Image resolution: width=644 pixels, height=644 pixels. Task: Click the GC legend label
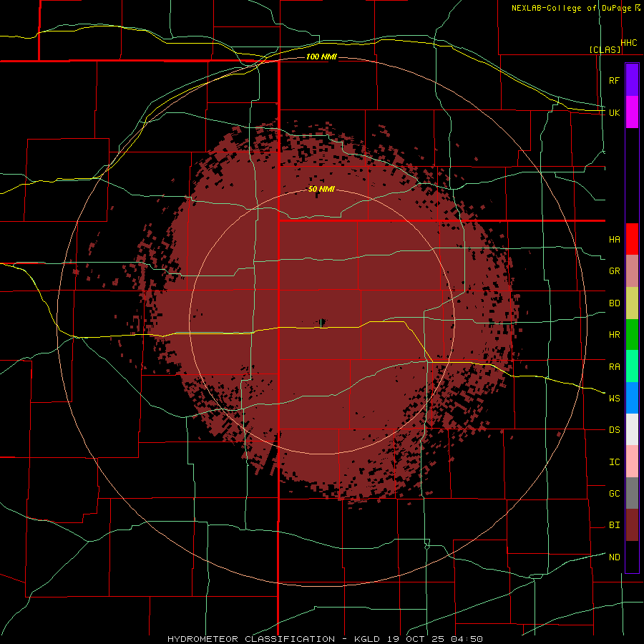614,493
